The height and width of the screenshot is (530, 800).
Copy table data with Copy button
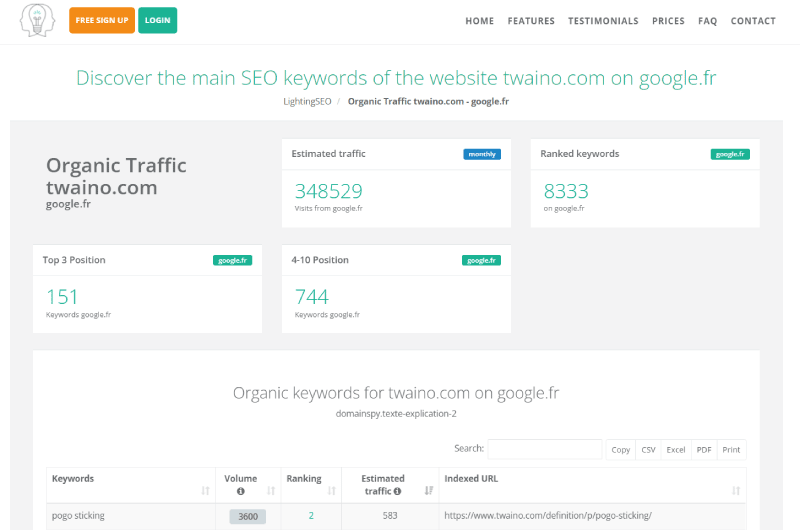(620, 450)
